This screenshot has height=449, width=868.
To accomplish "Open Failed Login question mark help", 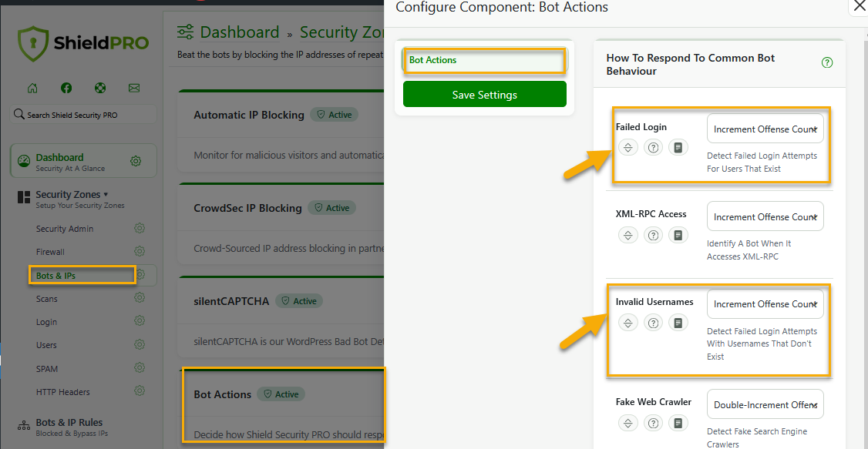I will coord(653,147).
